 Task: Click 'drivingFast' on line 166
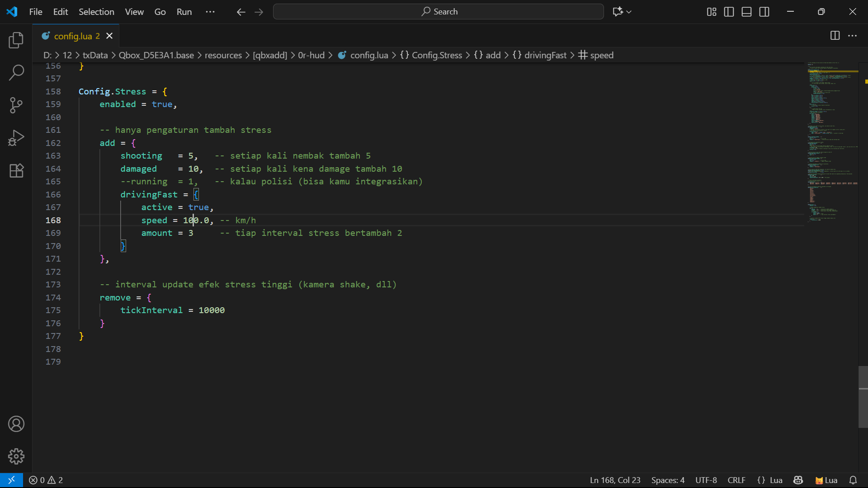[149, 194]
